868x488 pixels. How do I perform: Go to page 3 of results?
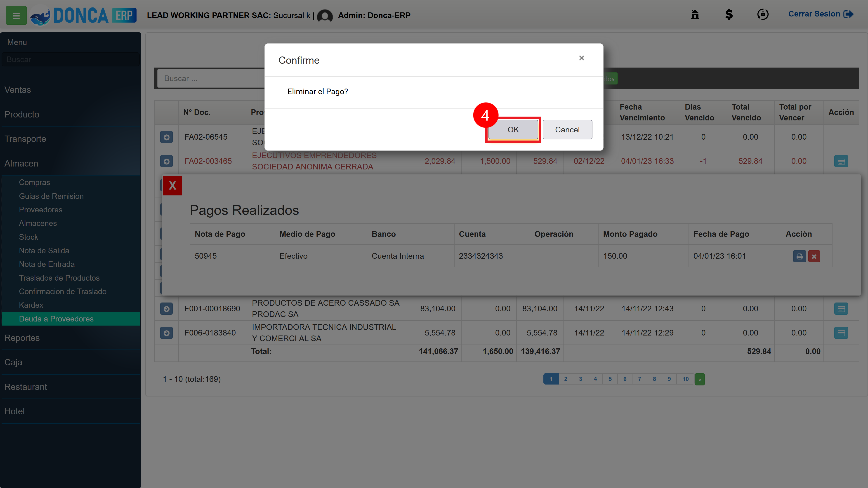580,379
